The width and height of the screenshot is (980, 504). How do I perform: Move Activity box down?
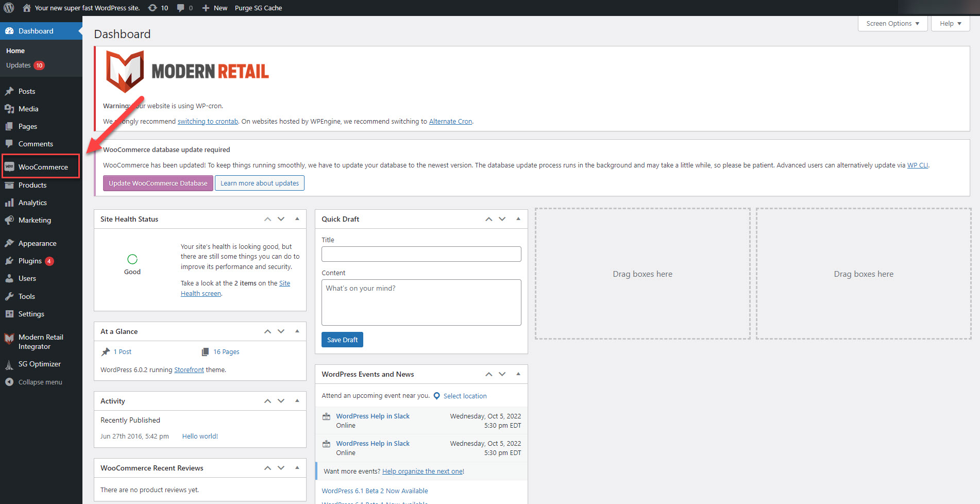[x=281, y=401]
